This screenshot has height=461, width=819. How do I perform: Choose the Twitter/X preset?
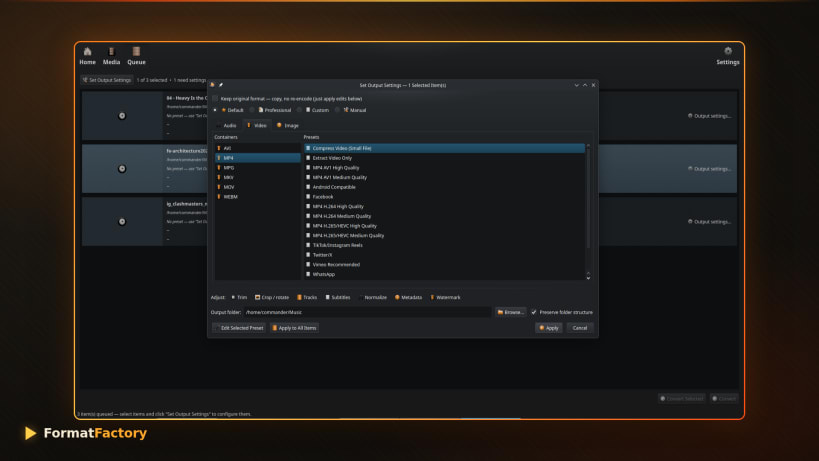coord(444,255)
